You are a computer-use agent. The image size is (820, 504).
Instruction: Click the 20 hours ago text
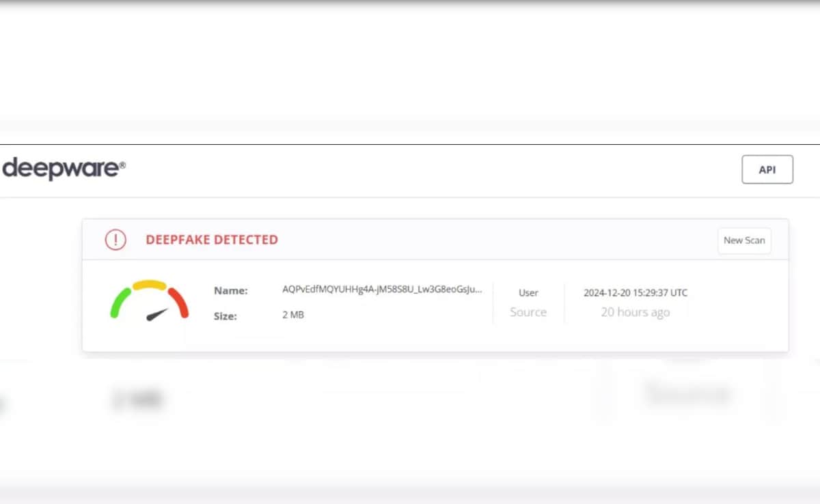click(635, 313)
